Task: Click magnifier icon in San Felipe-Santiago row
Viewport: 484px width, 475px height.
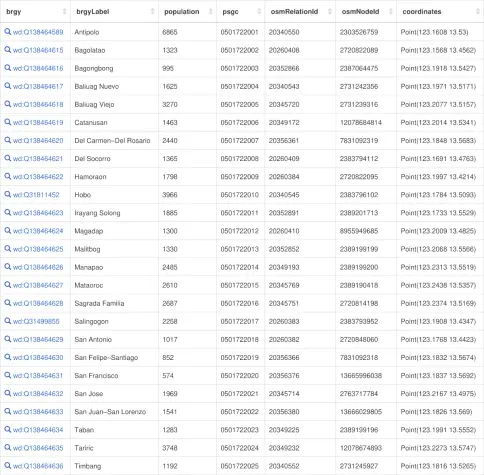Action: pos(7,357)
